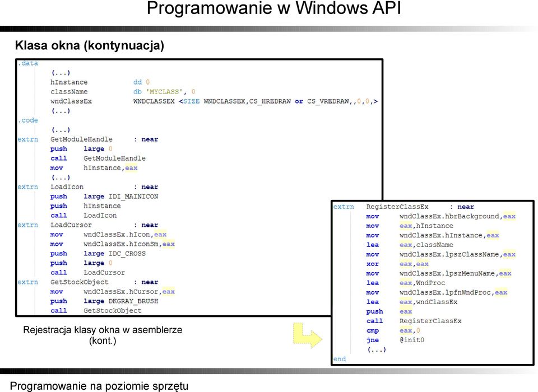Click the "mov wndClassEx.hInstance,eax" instruction
This screenshot has height=392, width=538.
click(x=433, y=236)
